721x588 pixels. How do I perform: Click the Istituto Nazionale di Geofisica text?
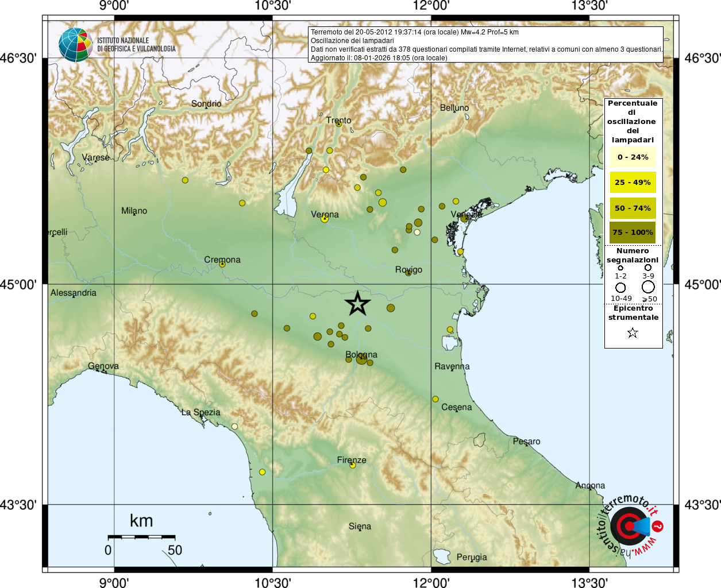[x=136, y=45]
